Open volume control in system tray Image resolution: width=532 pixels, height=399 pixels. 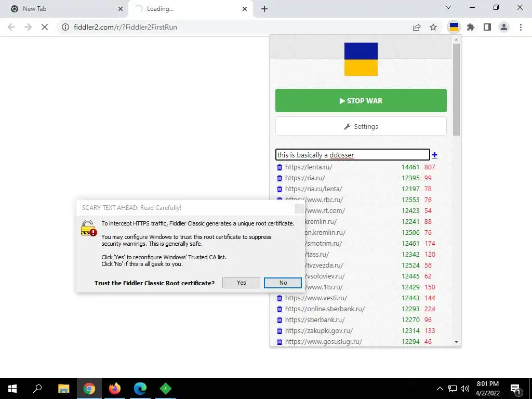click(x=465, y=389)
